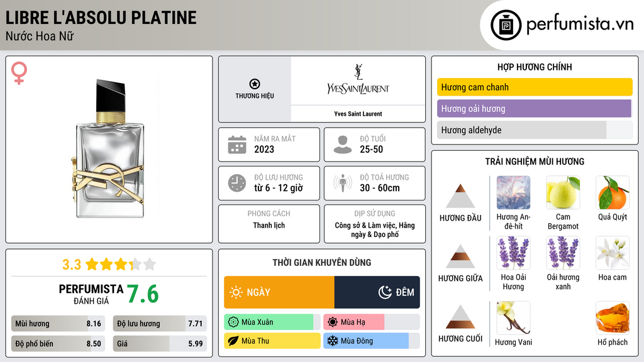Click the base notes pyramid icon
This screenshot has height=362, width=644.
[460, 317]
